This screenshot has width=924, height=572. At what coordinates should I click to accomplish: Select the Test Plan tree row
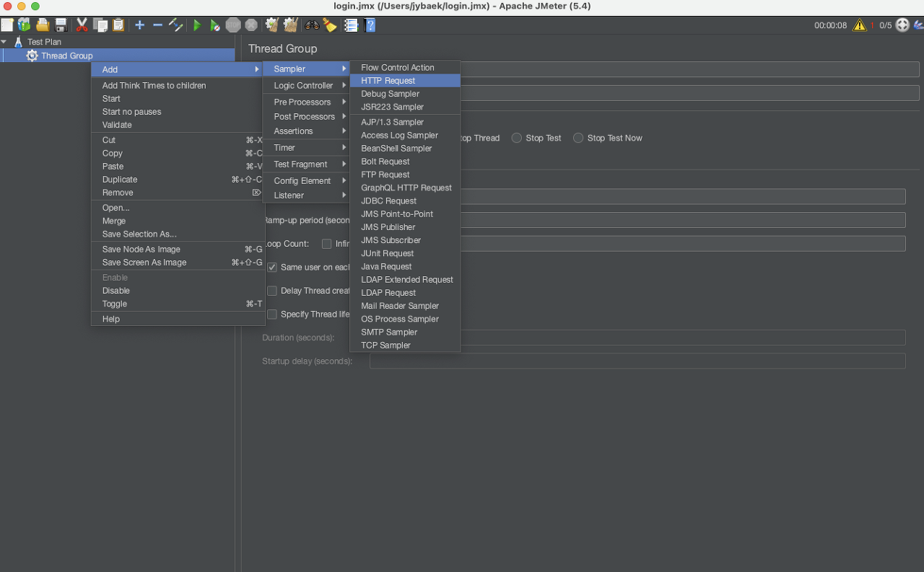click(x=118, y=42)
